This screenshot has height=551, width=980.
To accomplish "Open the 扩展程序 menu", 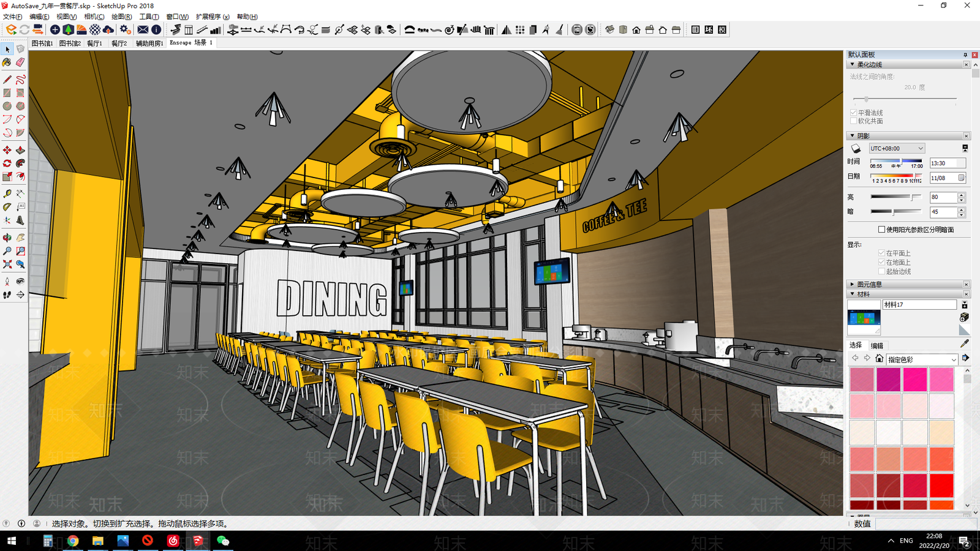I will tap(213, 17).
